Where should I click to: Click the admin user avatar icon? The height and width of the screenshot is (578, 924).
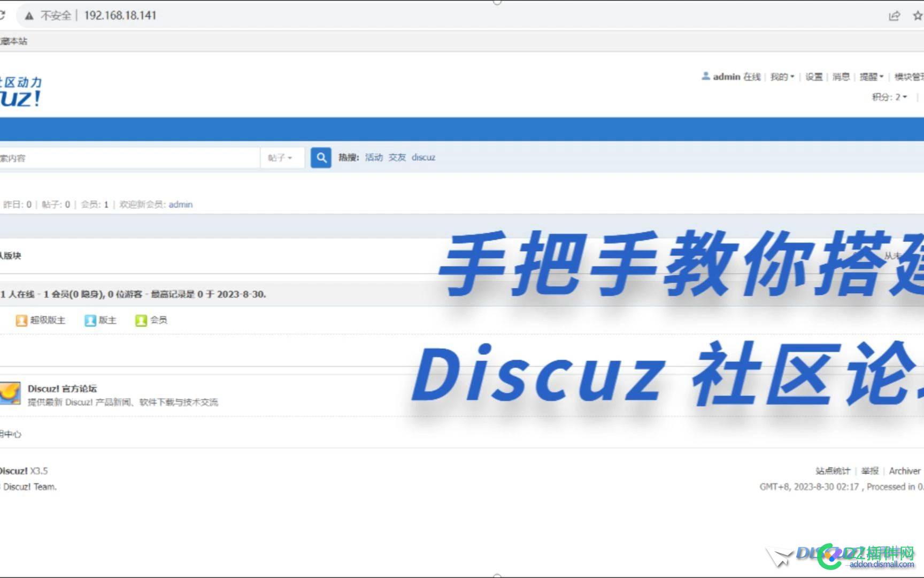click(x=706, y=76)
